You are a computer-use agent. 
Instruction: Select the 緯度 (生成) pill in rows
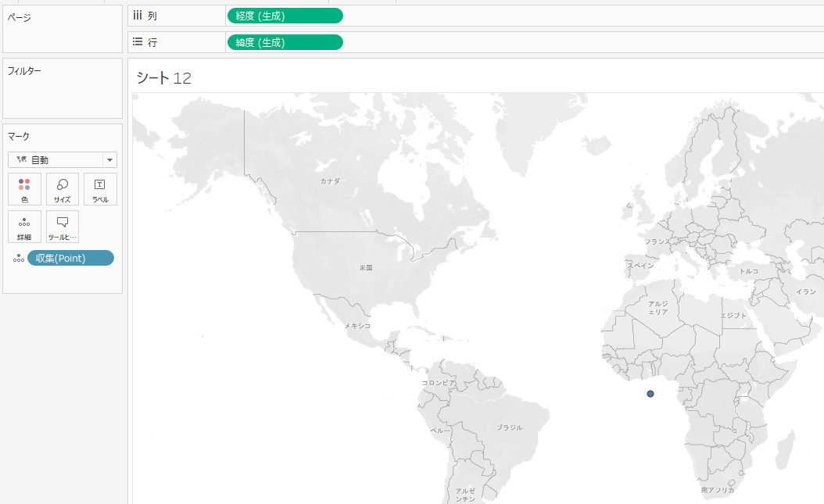pyautogui.click(x=285, y=42)
